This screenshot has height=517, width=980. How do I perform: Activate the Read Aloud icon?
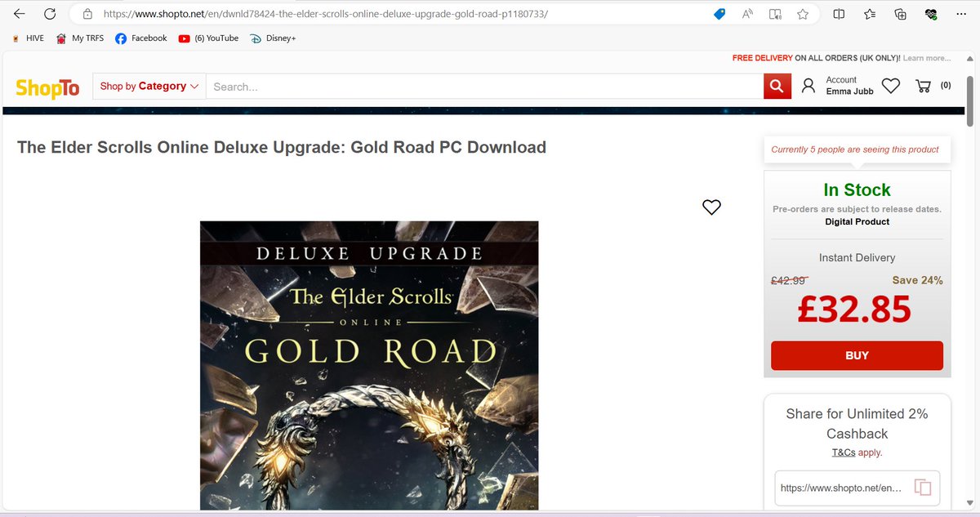pos(747,14)
